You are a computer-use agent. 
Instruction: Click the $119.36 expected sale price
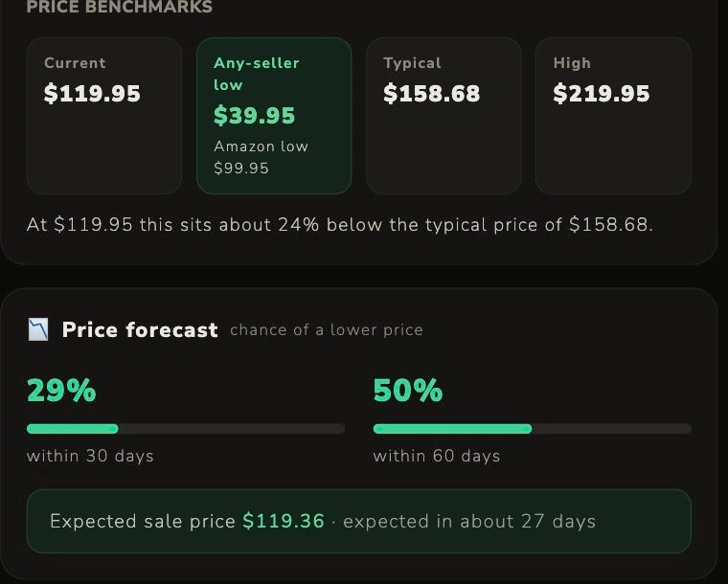click(284, 521)
